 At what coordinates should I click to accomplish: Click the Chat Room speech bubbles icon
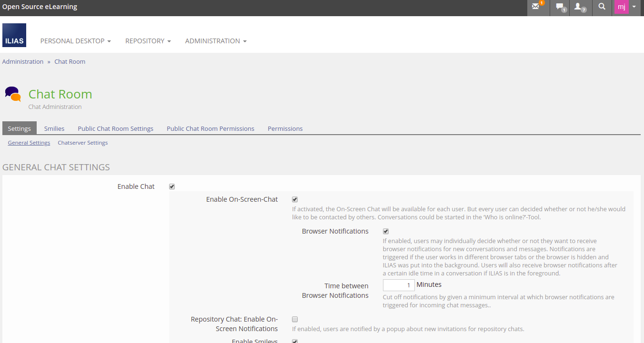coord(13,94)
